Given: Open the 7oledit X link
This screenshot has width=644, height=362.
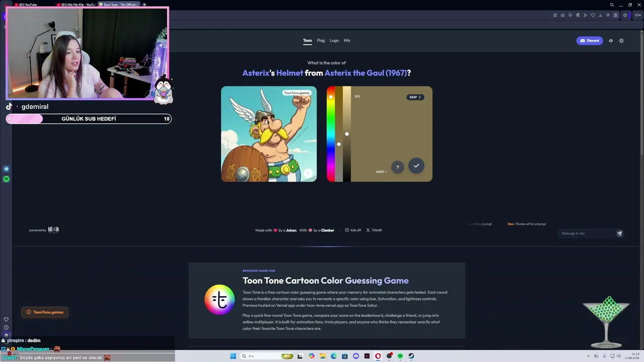Looking at the screenshot, I should [x=374, y=230].
